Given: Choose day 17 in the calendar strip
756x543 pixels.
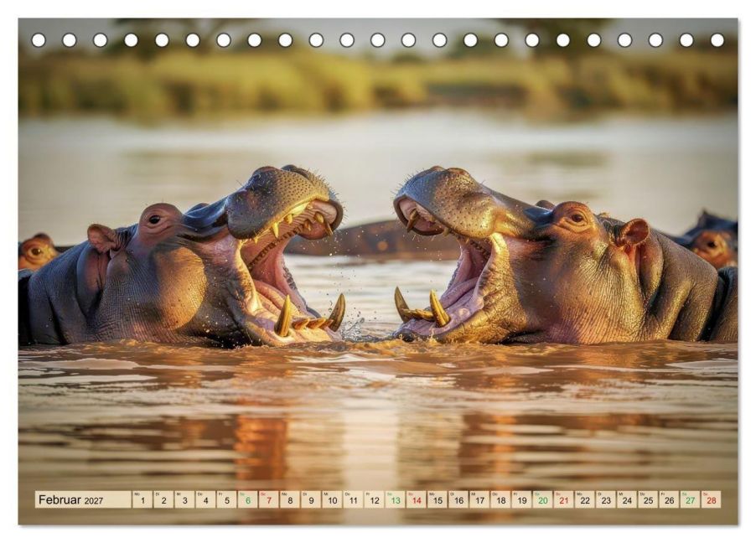Looking at the screenshot, I should 479,499.
